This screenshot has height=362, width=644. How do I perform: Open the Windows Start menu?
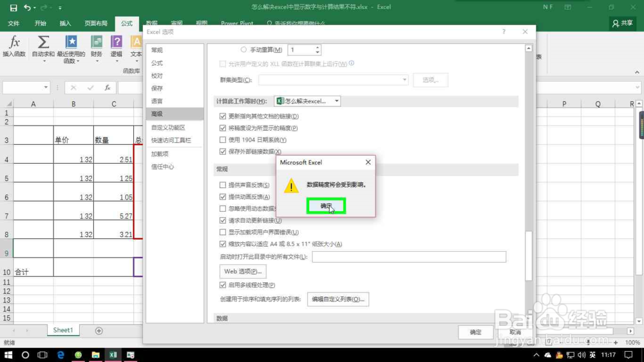[x=8, y=355]
